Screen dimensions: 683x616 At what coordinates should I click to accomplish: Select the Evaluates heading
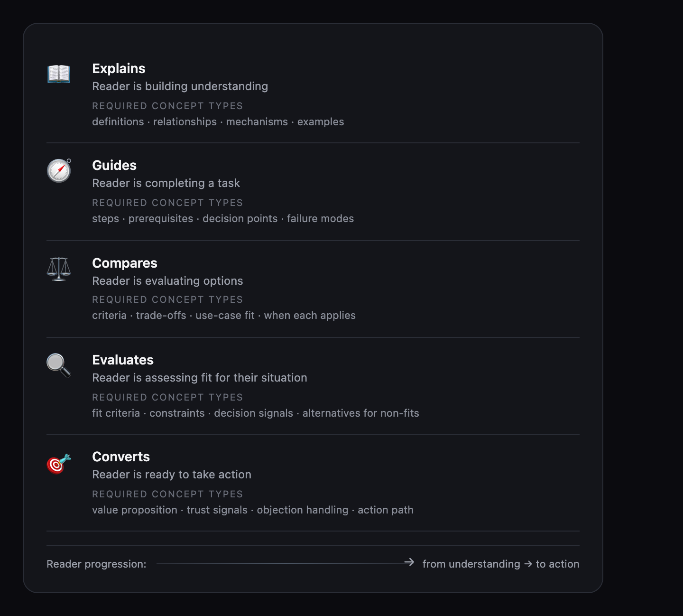(123, 360)
